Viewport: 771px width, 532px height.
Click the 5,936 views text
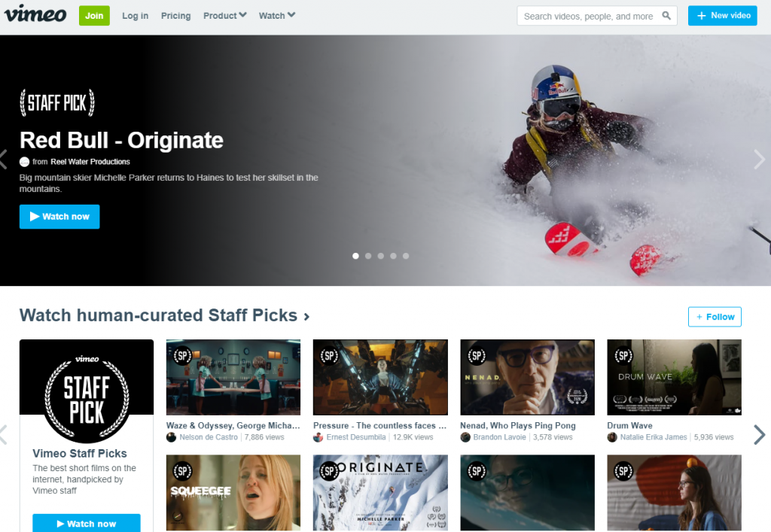(714, 437)
